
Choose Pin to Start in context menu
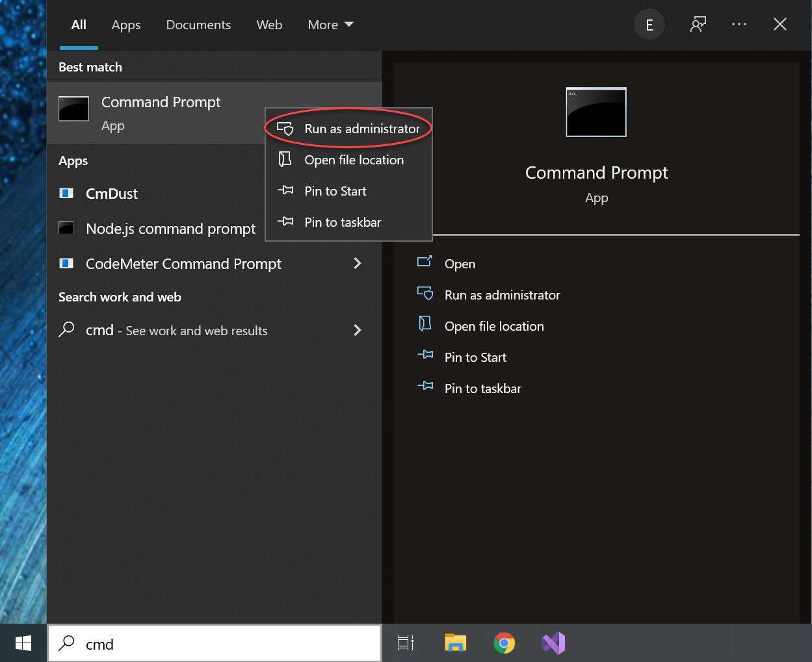click(349, 191)
